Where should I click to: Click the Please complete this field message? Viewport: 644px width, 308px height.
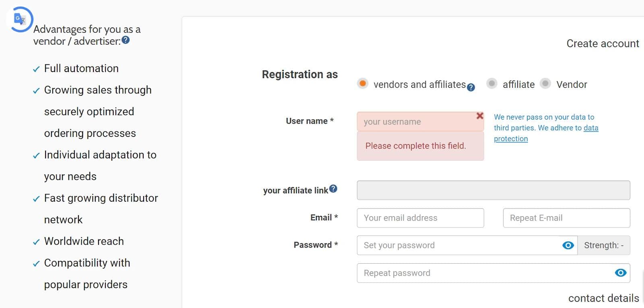point(415,146)
